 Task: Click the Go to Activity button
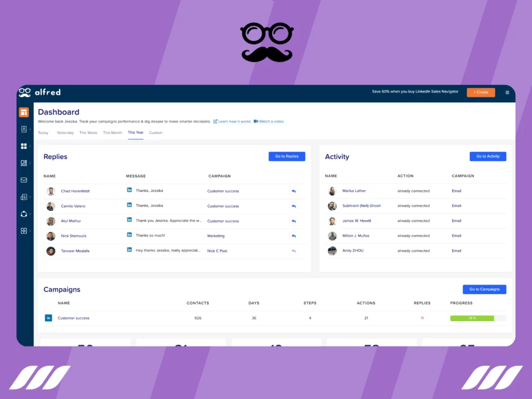click(x=487, y=156)
